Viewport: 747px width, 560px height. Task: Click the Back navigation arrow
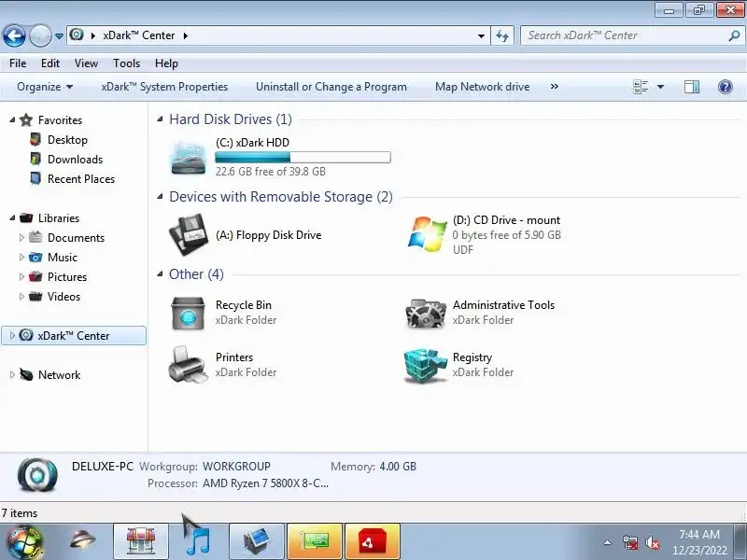coord(14,35)
